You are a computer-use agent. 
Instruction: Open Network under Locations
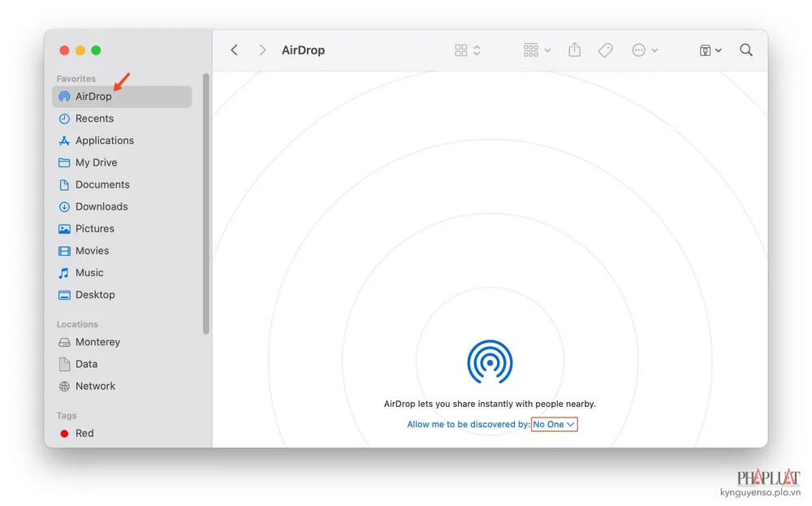pos(94,386)
